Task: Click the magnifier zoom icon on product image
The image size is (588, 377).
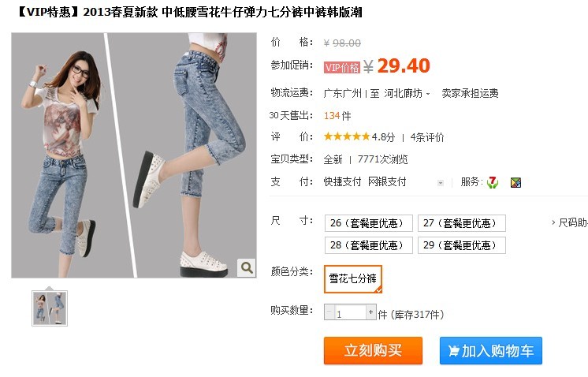Action: point(247,267)
